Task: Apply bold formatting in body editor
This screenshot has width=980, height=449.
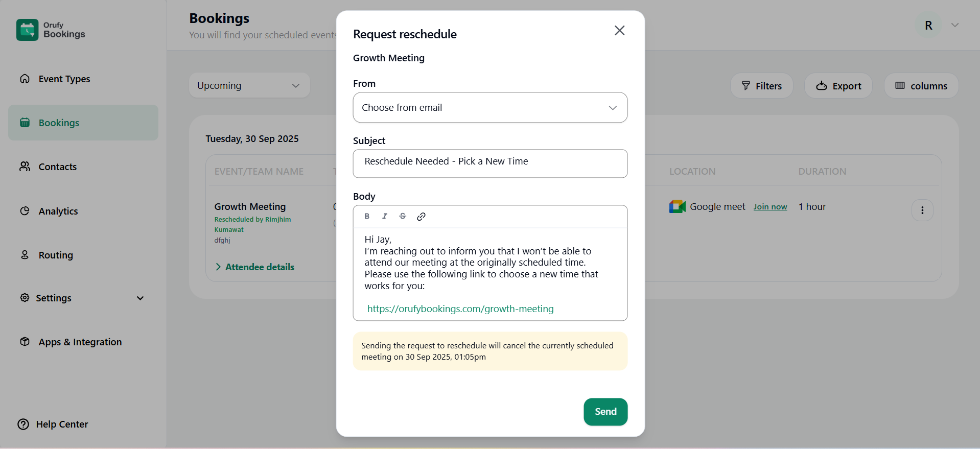Action: pyautogui.click(x=367, y=216)
